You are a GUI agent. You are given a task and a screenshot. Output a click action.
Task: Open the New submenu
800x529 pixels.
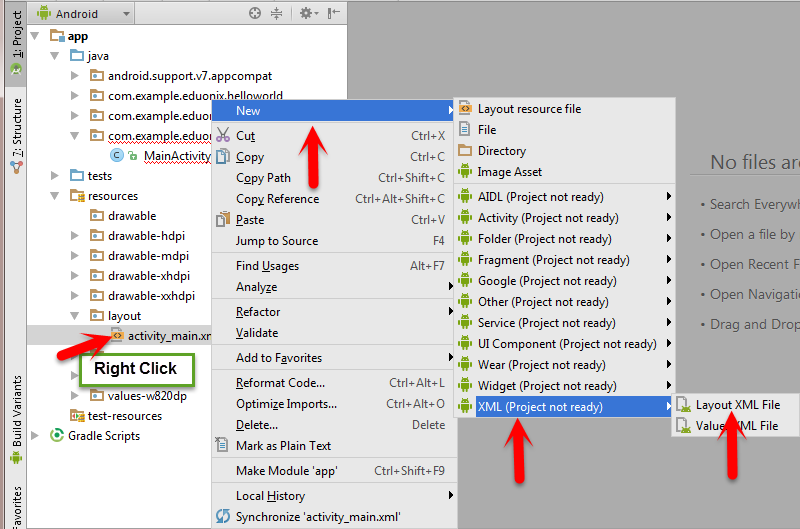(333, 111)
